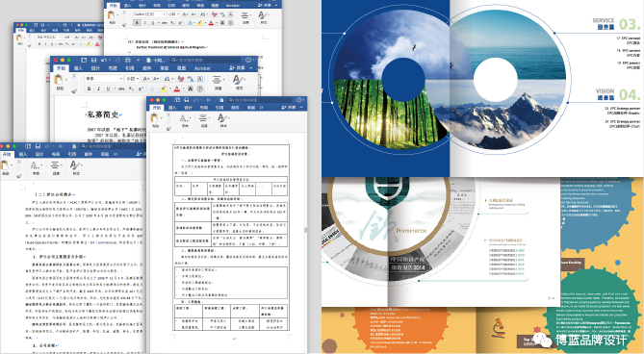Click format painter brush in table document window
Viewport: 644px width, 354px height.
pyautogui.click(x=168, y=128)
